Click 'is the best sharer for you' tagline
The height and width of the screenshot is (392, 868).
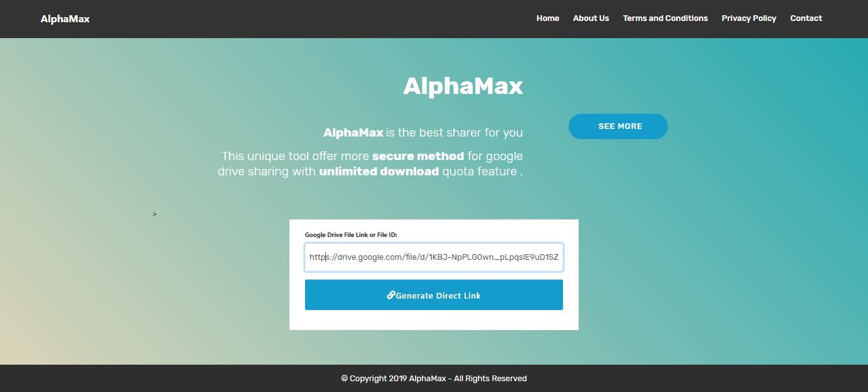click(x=454, y=133)
